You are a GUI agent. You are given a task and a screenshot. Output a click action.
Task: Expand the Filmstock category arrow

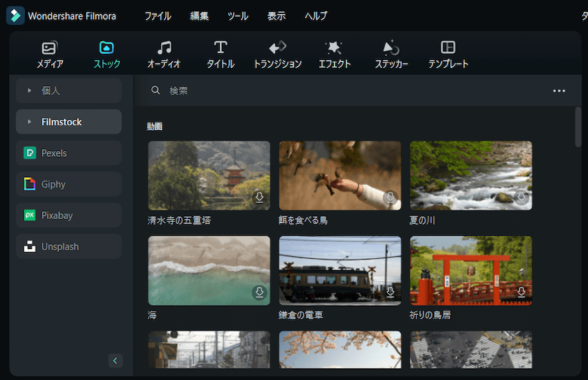pyautogui.click(x=29, y=122)
